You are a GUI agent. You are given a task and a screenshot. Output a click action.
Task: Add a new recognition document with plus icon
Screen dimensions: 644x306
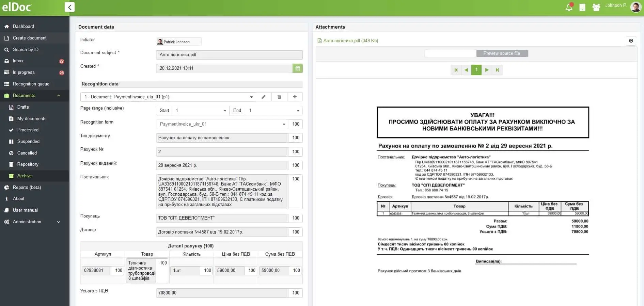(295, 97)
